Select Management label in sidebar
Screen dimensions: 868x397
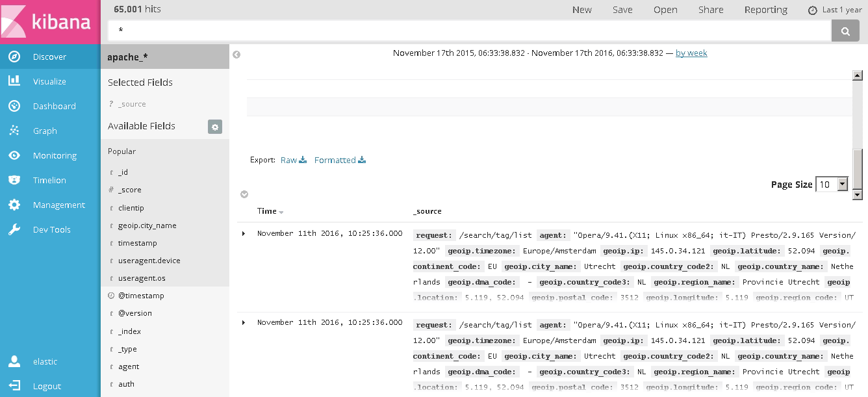59,205
